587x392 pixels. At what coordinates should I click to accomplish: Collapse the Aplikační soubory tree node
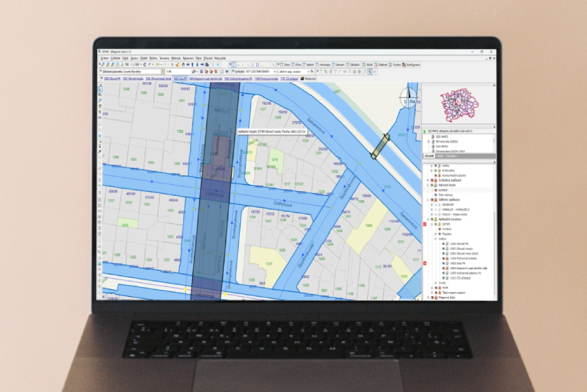click(428, 219)
